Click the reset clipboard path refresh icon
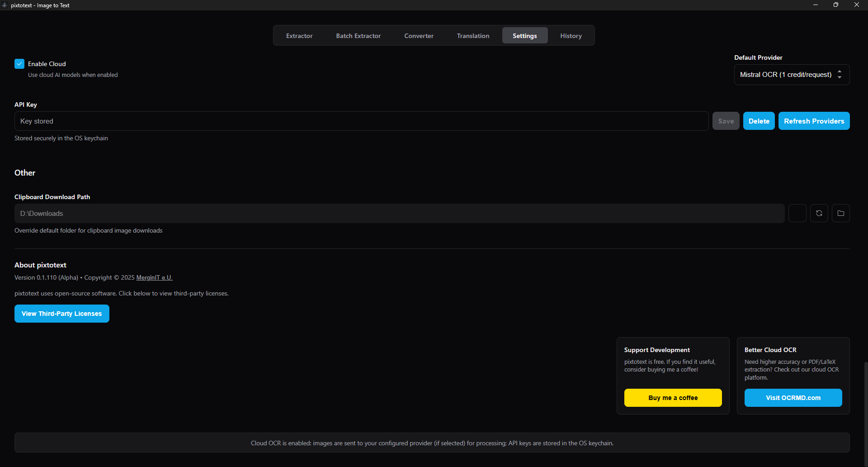 (819, 213)
